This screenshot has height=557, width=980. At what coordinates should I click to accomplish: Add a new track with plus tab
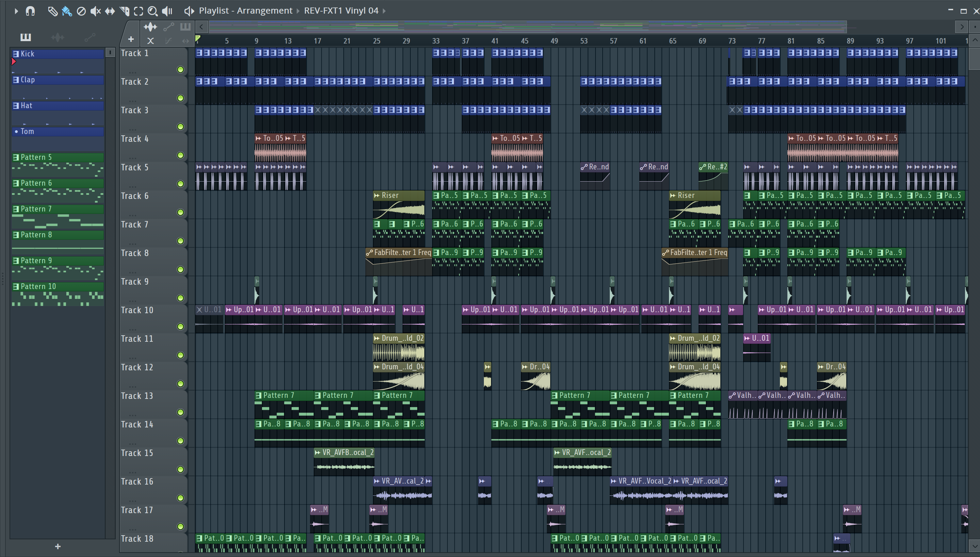tap(131, 39)
